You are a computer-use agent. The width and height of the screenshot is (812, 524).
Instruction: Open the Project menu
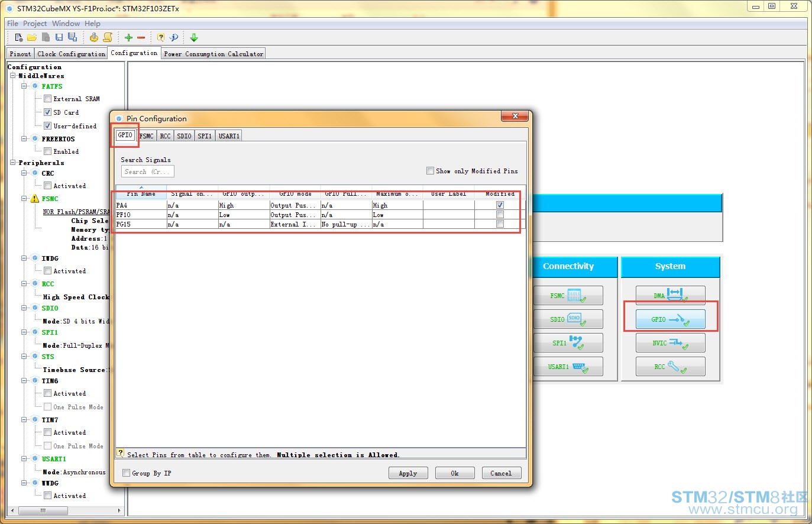click(x=35, y=24)
